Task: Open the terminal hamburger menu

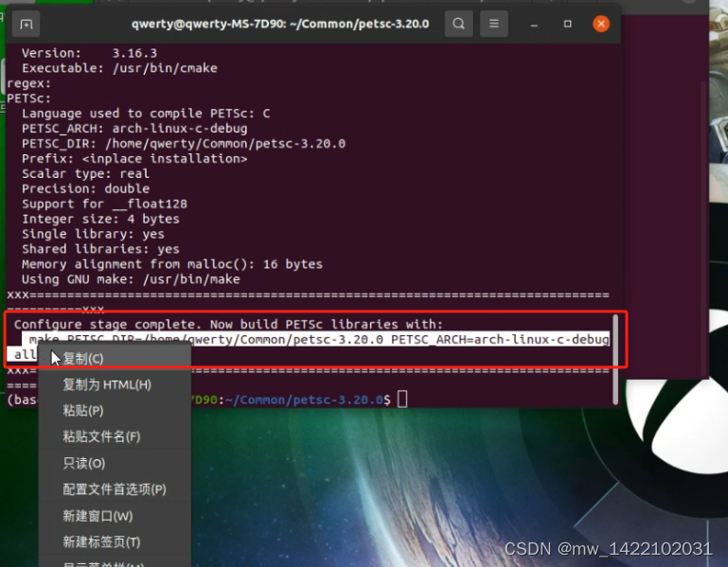Action: (x=493, y=24)
